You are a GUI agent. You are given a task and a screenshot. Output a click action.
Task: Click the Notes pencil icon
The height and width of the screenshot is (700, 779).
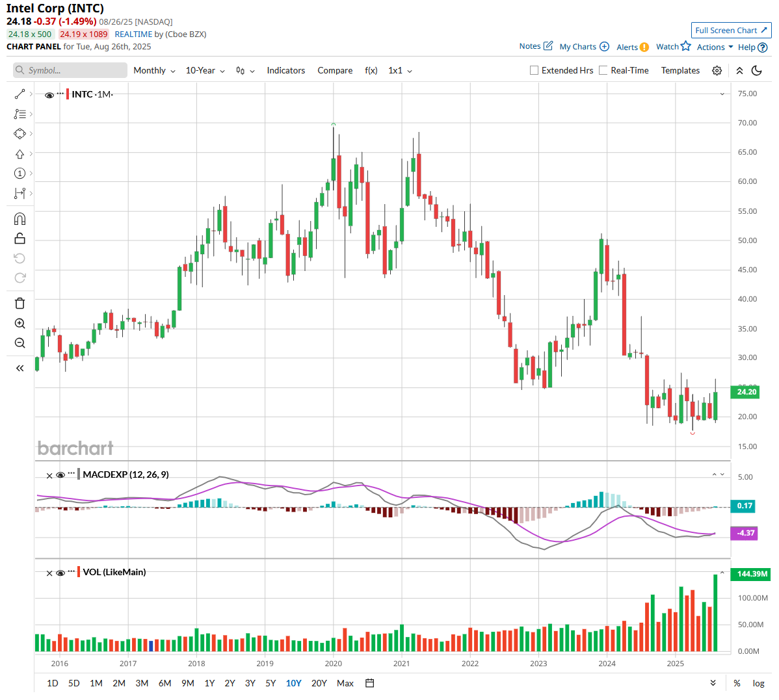548,45
